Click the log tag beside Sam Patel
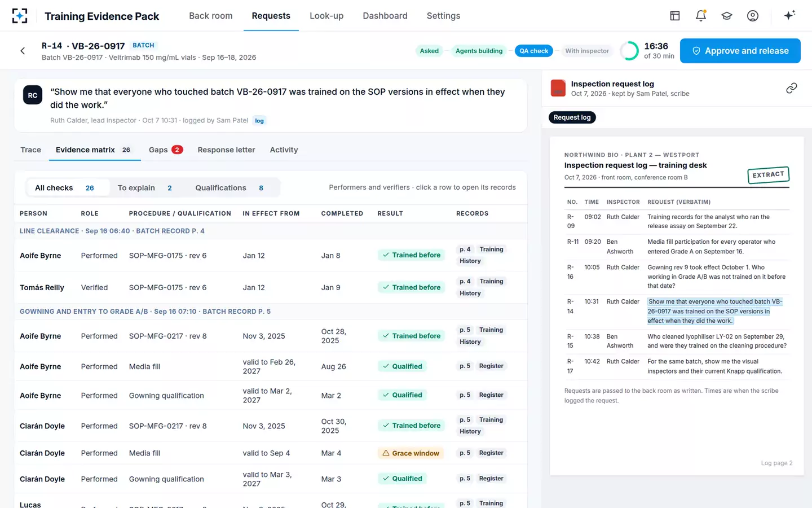The image size is (812, 508). 259,121
